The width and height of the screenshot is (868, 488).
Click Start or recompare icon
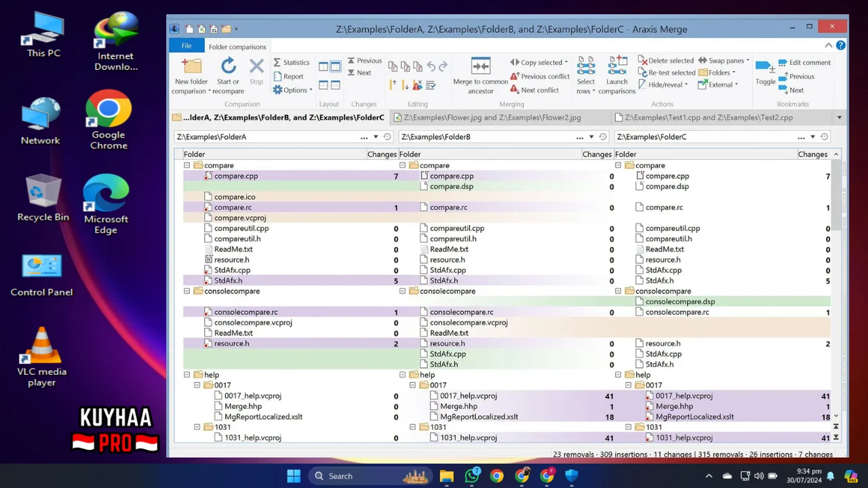(x=229, y=66)
